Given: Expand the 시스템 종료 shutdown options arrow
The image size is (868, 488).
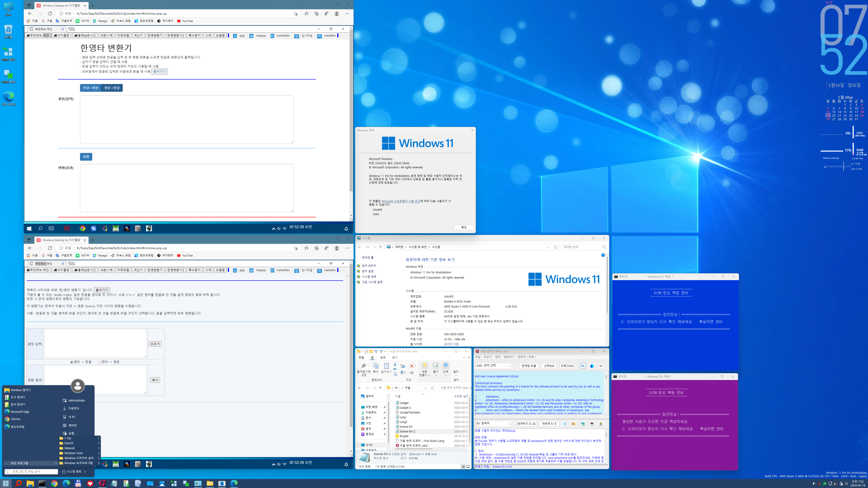Looking at the screenshot, I should tap(85, 472).
